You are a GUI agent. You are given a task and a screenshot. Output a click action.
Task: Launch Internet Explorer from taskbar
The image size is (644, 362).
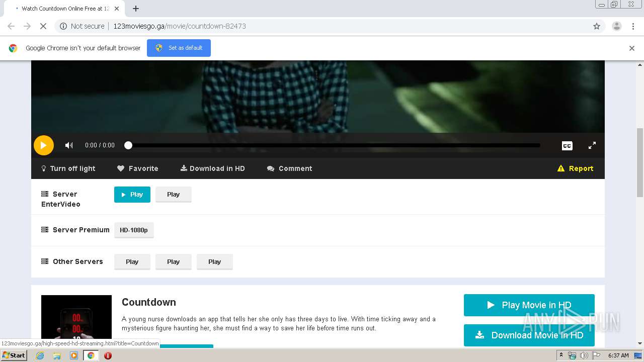point(40,355)
